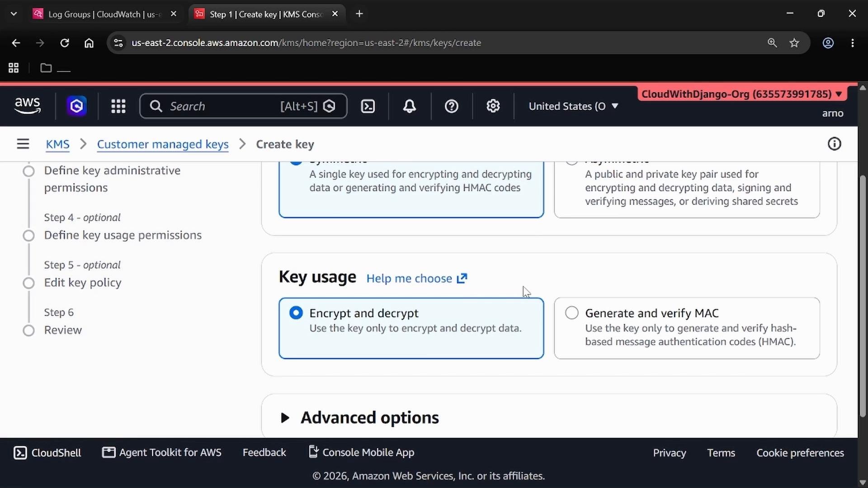Reload the browser page

coord(65,43)
